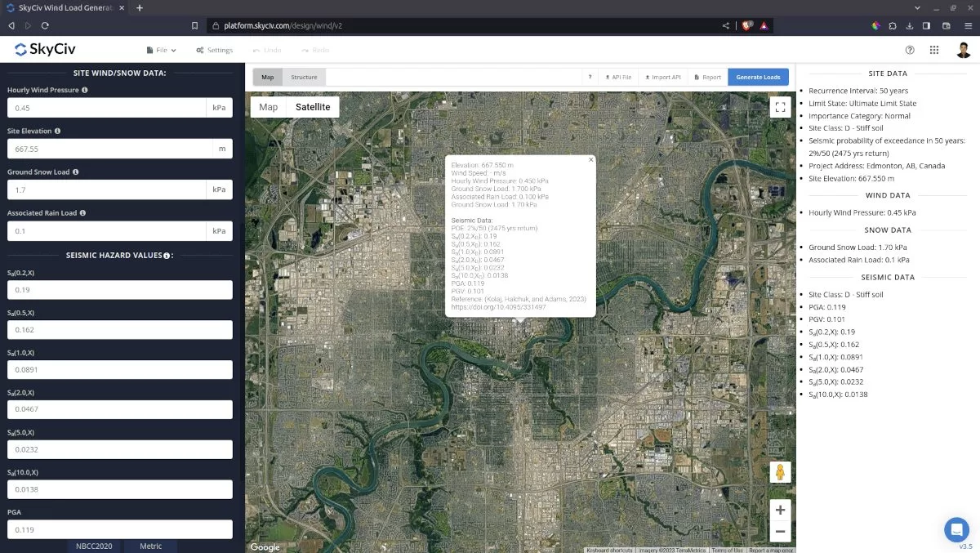The height and width of the screenshot is (553, 980).
Task: Select the Map tab
Action: click(267, 76)
